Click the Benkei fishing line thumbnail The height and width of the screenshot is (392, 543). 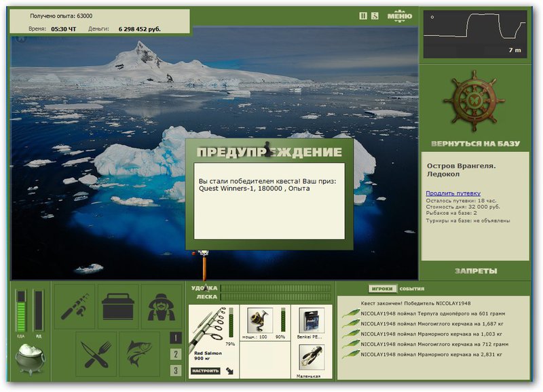tap(312, 320)
